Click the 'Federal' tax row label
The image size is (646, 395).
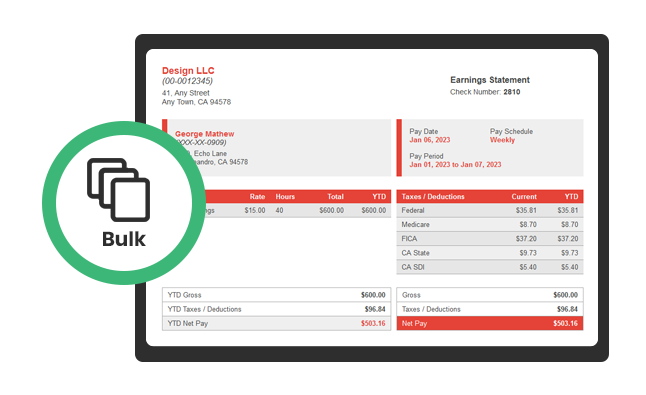point(413,210)
